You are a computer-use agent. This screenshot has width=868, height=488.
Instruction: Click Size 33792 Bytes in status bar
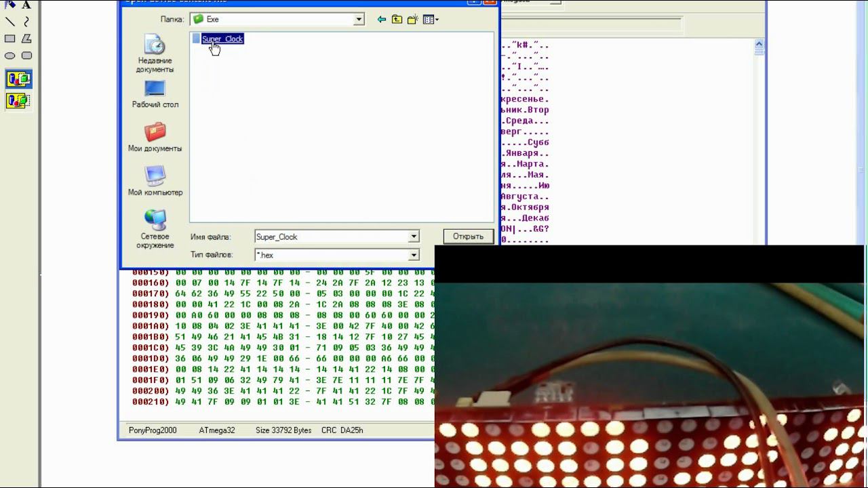(283, 430)
